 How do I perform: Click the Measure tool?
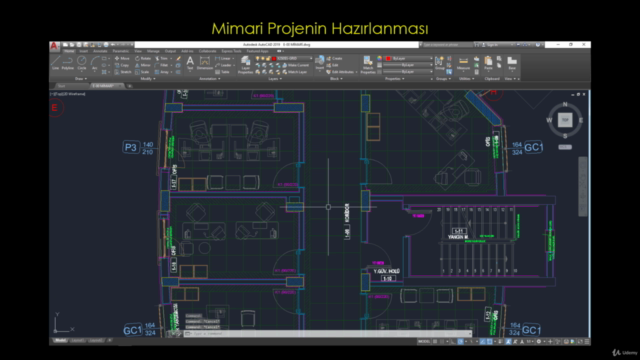pyautogui.click(x=463, y=64)
